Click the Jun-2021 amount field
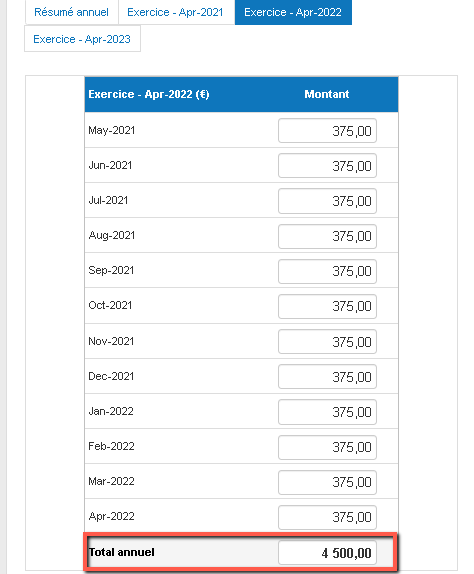Image resolution: width=474 pixels, height=574 pixels. tap(327, 166)
